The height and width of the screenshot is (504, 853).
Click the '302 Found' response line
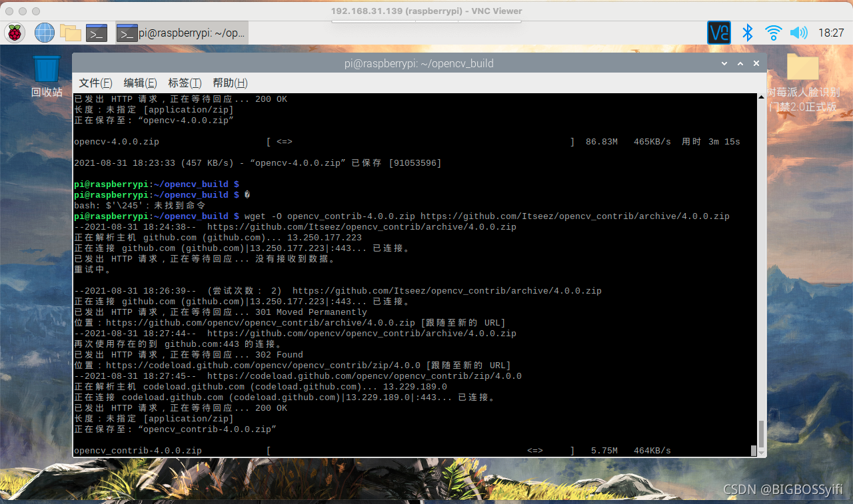click(189, 355)
